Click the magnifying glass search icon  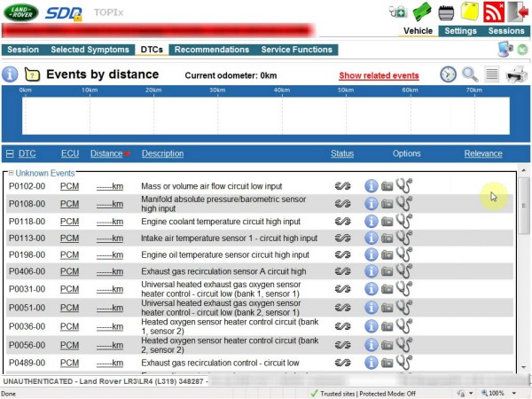pos(470,74)
